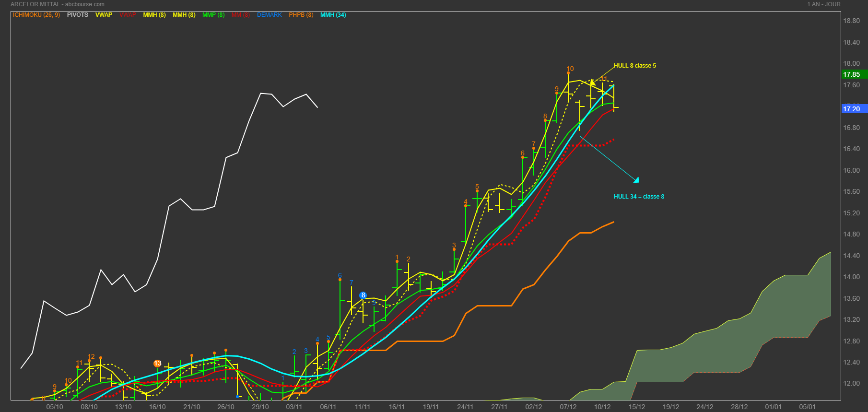Image resolution: width=868 pixels, height=412 pixels.
Task: Click the 13.20 price axis label
Action: tap(852, 319)
